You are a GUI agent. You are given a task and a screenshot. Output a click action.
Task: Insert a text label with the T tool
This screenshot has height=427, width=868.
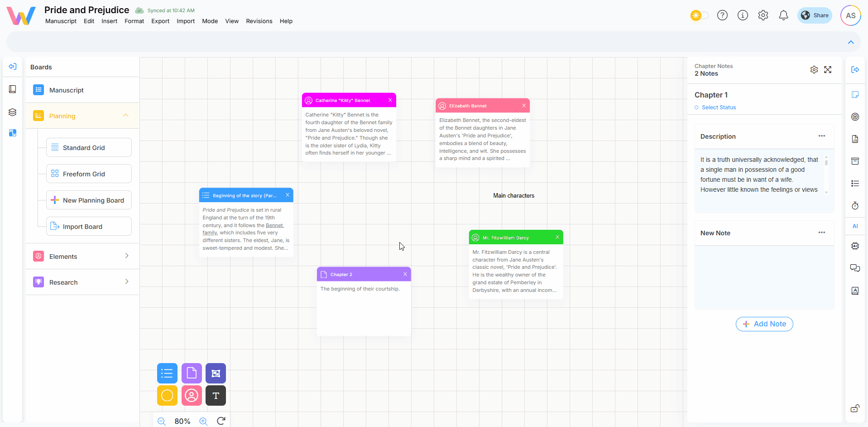tap(216, 396)
